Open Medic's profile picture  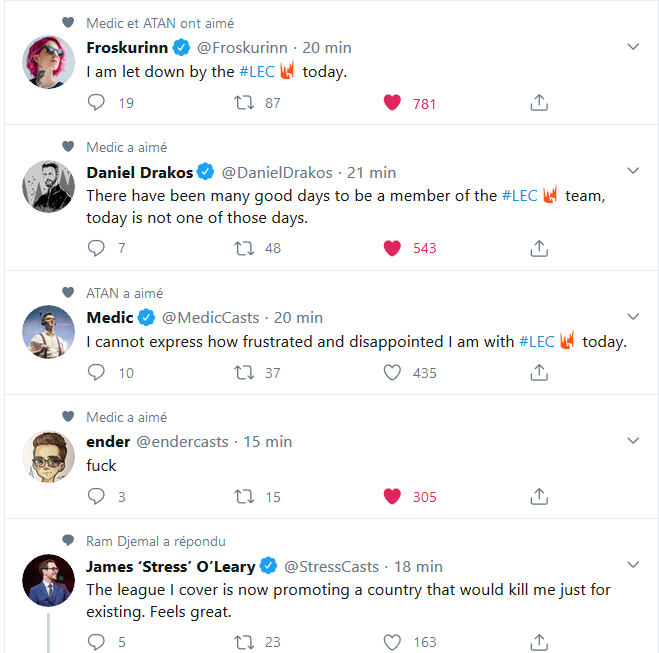[48, 331]
